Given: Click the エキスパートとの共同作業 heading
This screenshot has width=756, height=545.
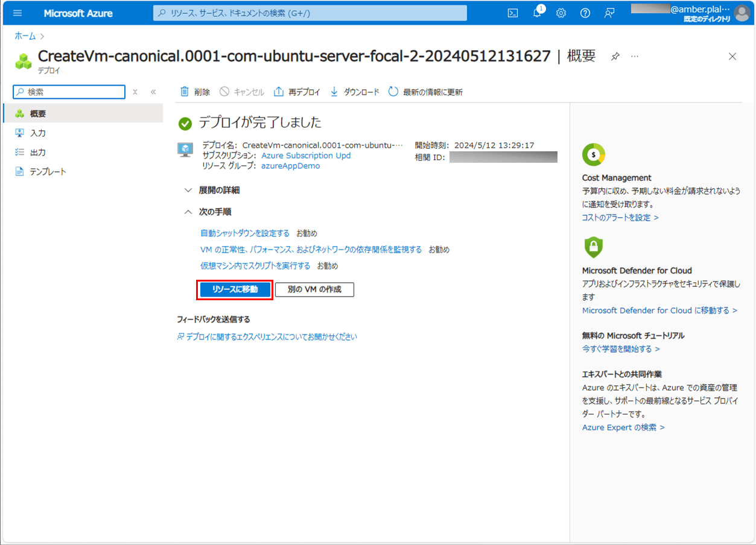Looking at the screenshot, I should point(622,374).
